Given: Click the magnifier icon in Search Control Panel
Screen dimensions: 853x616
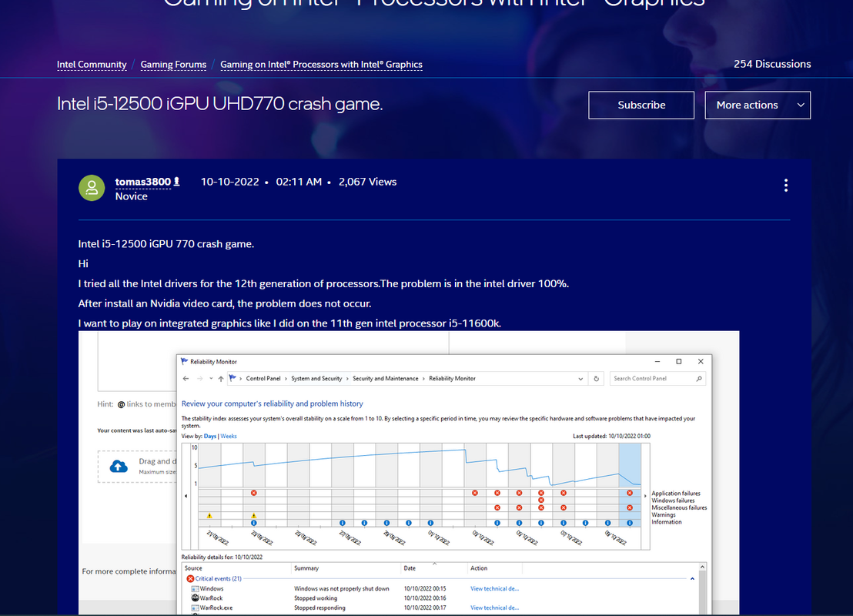Looking at the screenshot, I should click(699, 379).
